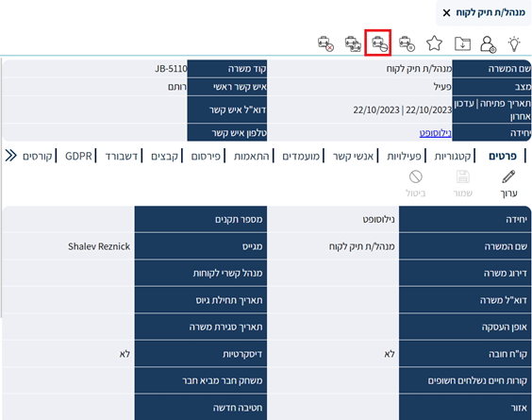Image resolution: width=532 pixels, height=420 pixels.
Task: Click the folder download icon
Action: point(462,43)
